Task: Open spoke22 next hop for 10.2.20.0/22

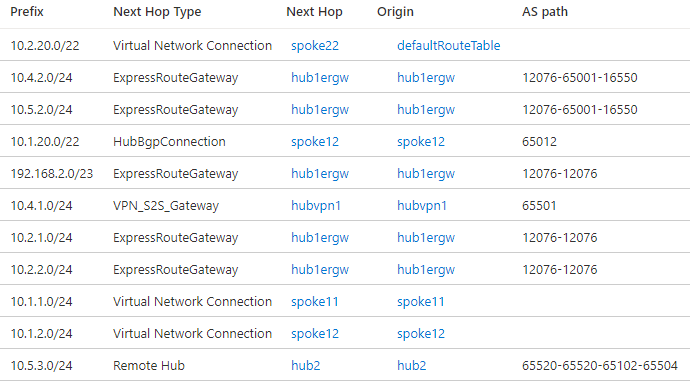Action: [315, 46]
